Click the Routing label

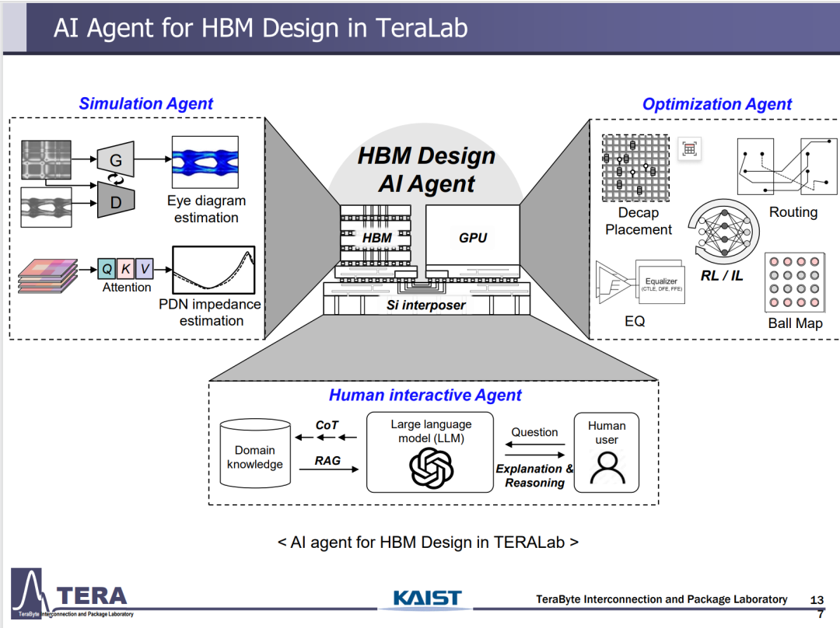[x=793, y=212]
